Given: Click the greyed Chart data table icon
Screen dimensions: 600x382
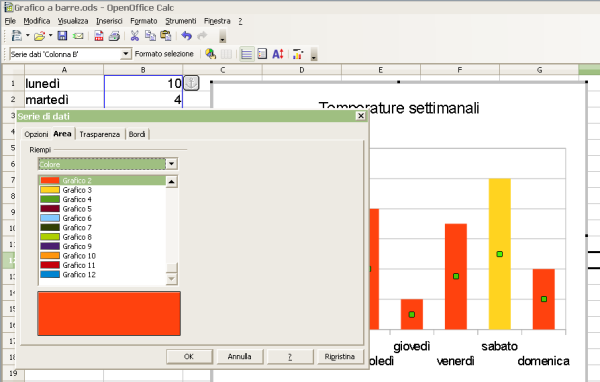Looking at the screenshot, I should click(x=226, y=54).
